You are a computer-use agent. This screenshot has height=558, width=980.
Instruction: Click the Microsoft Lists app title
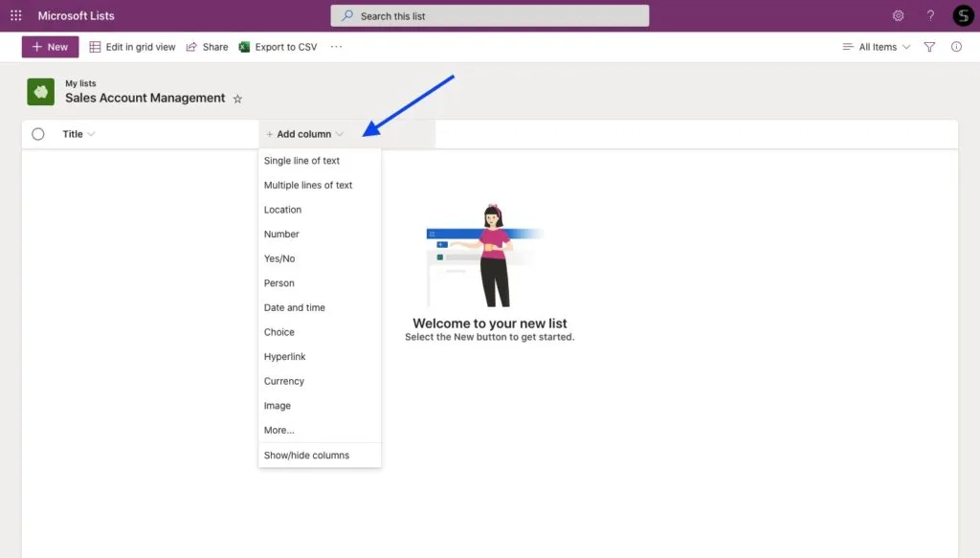(x=77, y=15)
